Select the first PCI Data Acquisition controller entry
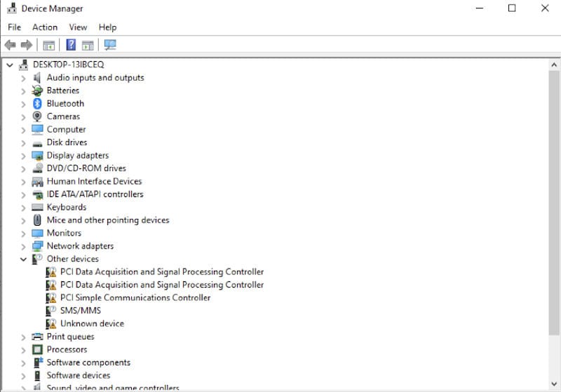 coord(162,272)
